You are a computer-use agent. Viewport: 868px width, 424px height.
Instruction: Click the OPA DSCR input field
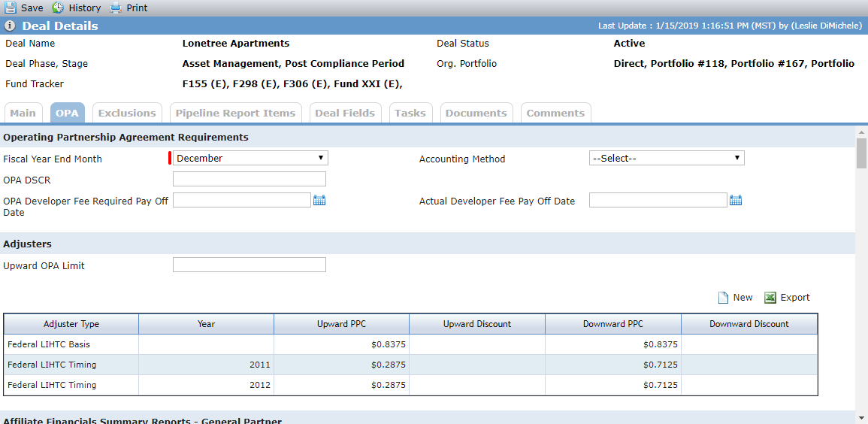point(249,179)
